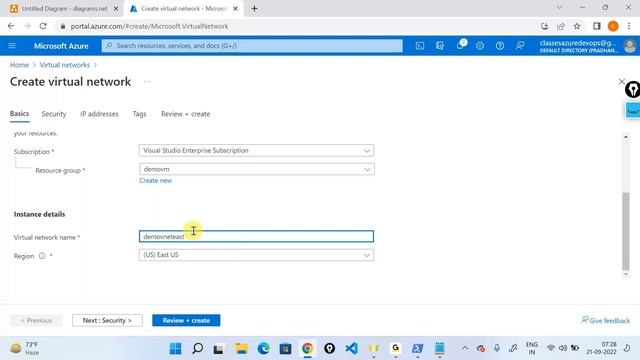Focus the Virtual network name field
This screenshot has height=360, width=640.
(256, 236)
